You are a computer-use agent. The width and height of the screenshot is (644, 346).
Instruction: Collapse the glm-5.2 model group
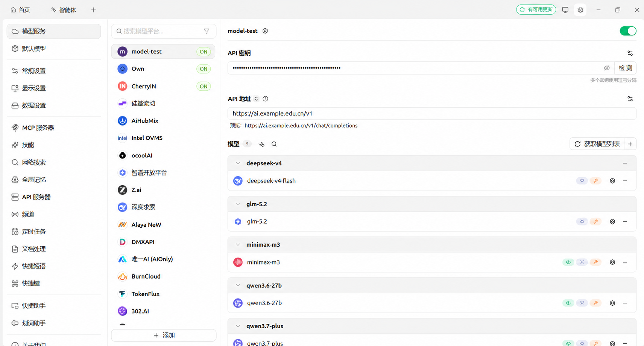click(x=238, y=204)
